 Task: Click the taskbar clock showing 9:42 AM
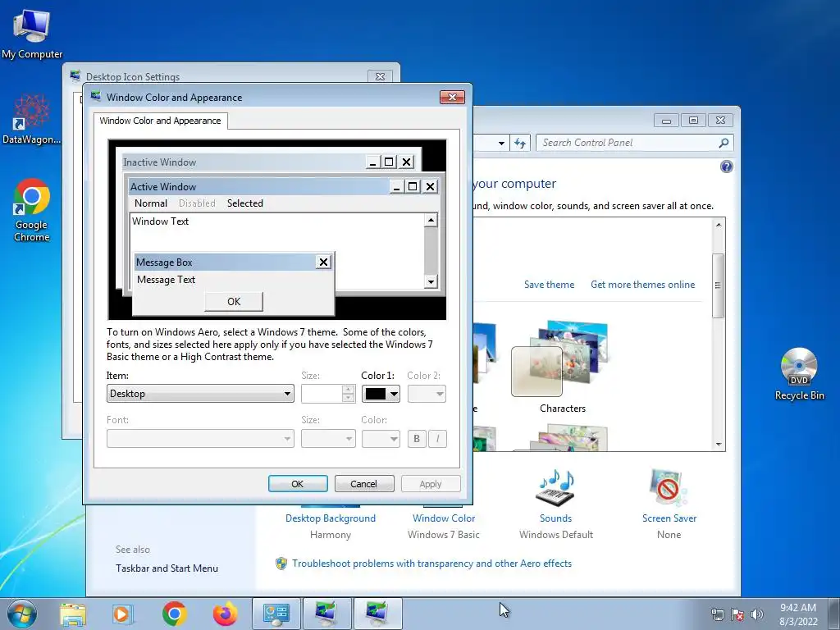tap(798, 614)
